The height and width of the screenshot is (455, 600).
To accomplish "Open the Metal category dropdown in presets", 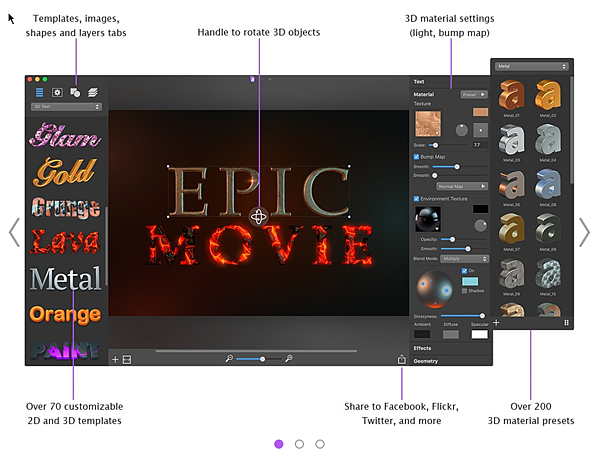I will (x=532, y=66).
